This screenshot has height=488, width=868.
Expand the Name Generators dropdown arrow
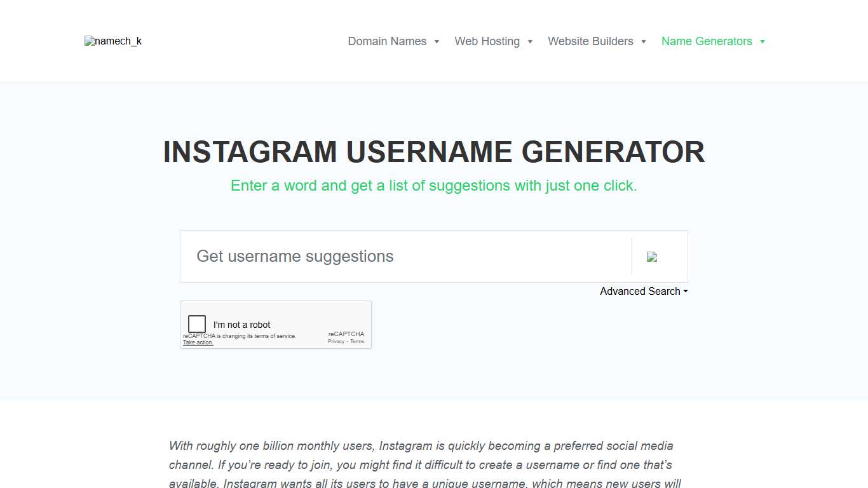click(762, 41)
